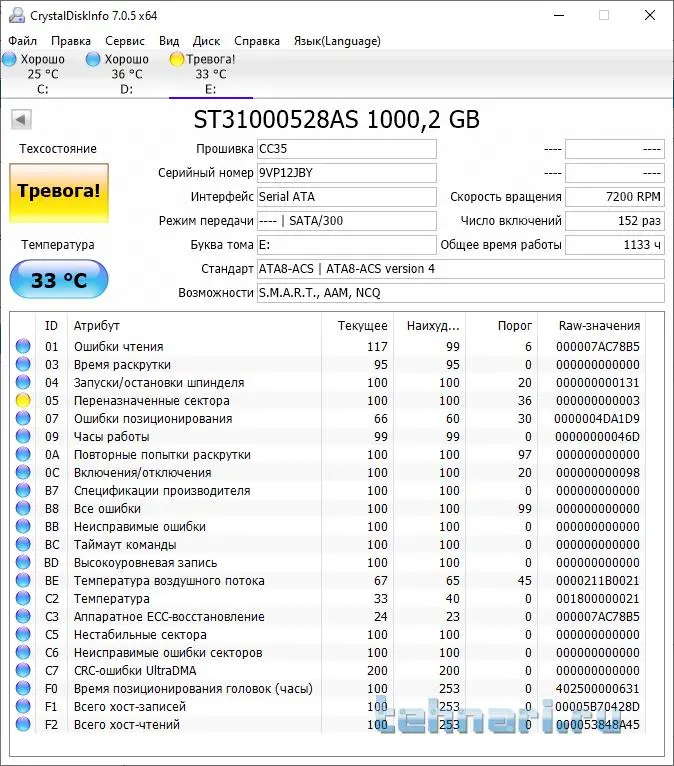Click status orb for C7 CRC-ошибки UltraDMA

point(23,670)
